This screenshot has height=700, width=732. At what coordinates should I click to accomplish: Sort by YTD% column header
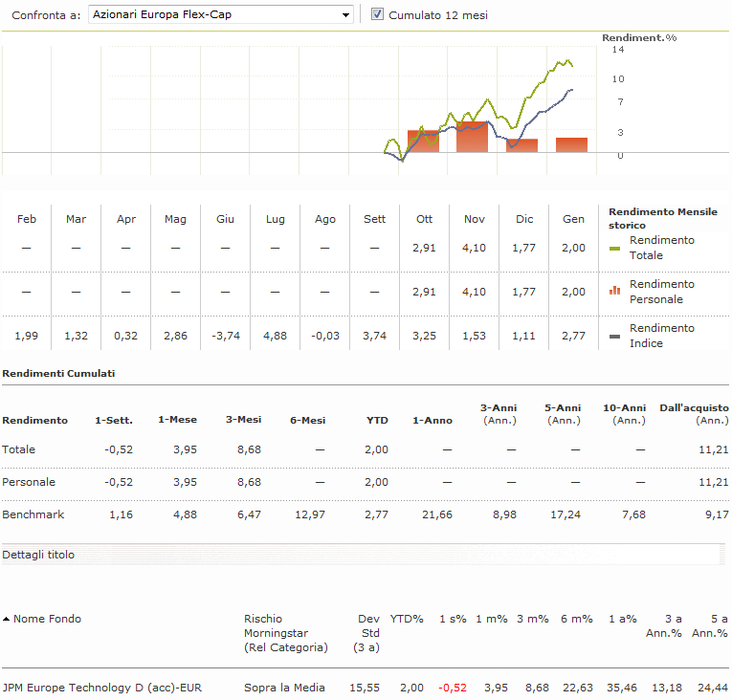point(407,619)
